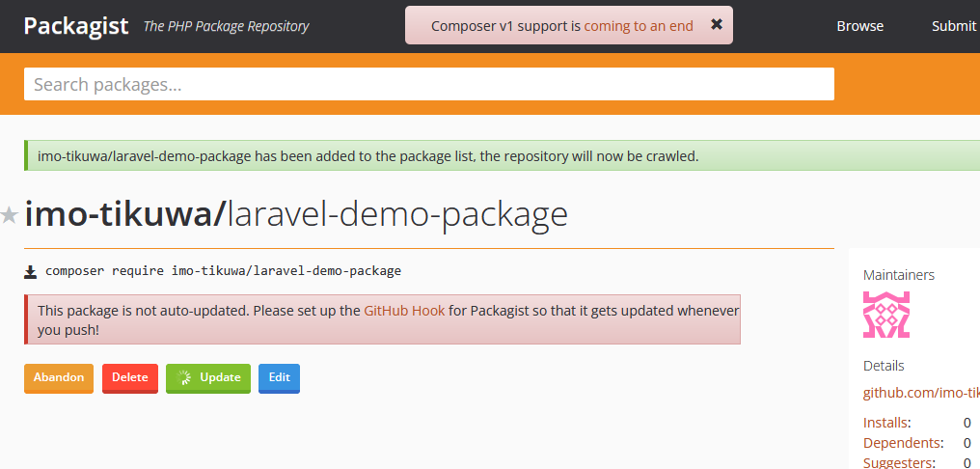Click the 'has been added' green notification
The width and height of the screenshot is (980, 469).
[x=502, y=155]
